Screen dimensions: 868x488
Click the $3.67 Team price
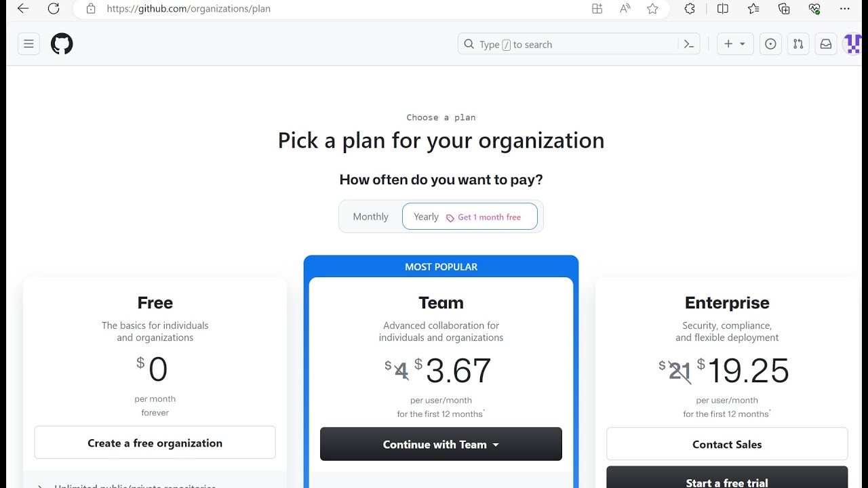[453, 371]
